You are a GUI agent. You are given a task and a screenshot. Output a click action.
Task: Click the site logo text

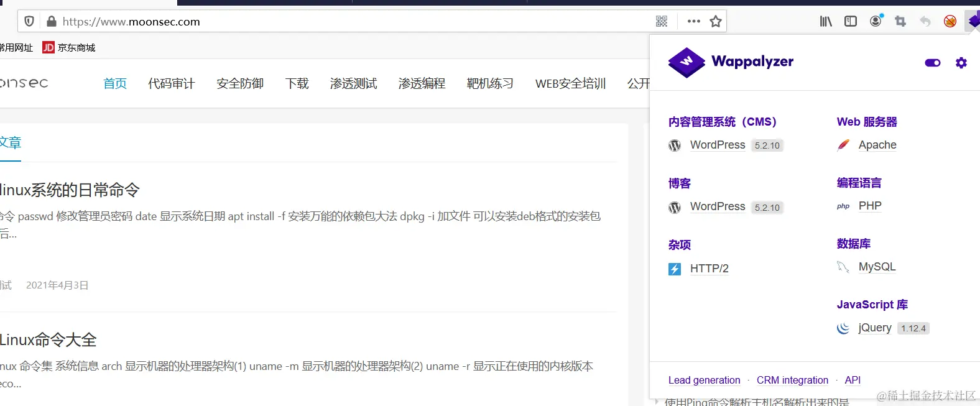point(24,83)
